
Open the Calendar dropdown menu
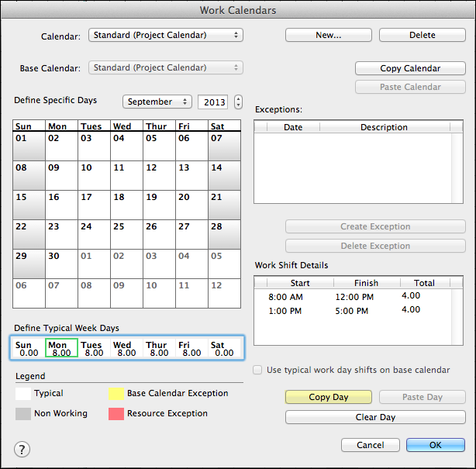166,35
